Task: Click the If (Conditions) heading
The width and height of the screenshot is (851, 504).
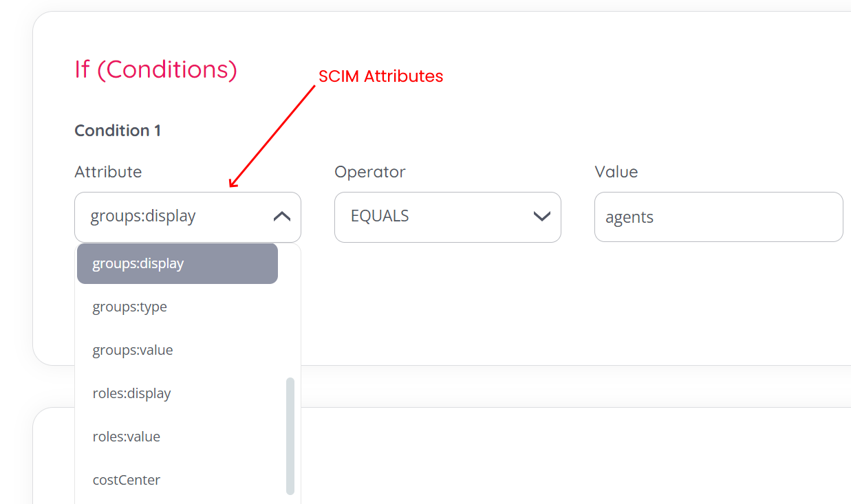Action: 155,69
